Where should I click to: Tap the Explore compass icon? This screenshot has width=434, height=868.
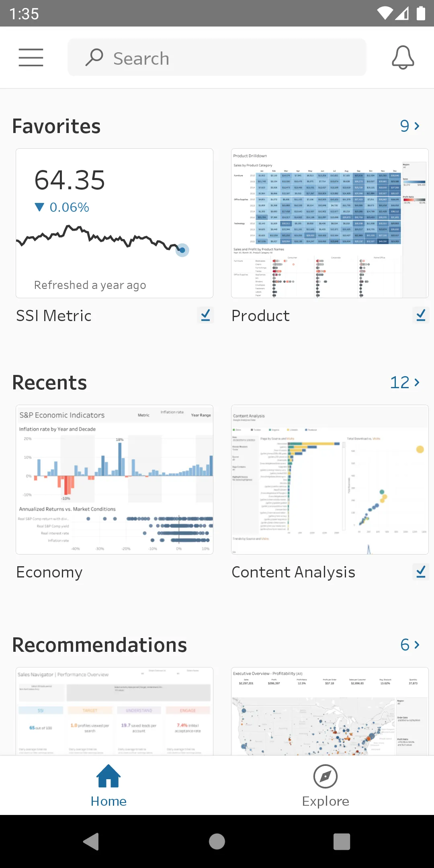[x=325, y=776]
